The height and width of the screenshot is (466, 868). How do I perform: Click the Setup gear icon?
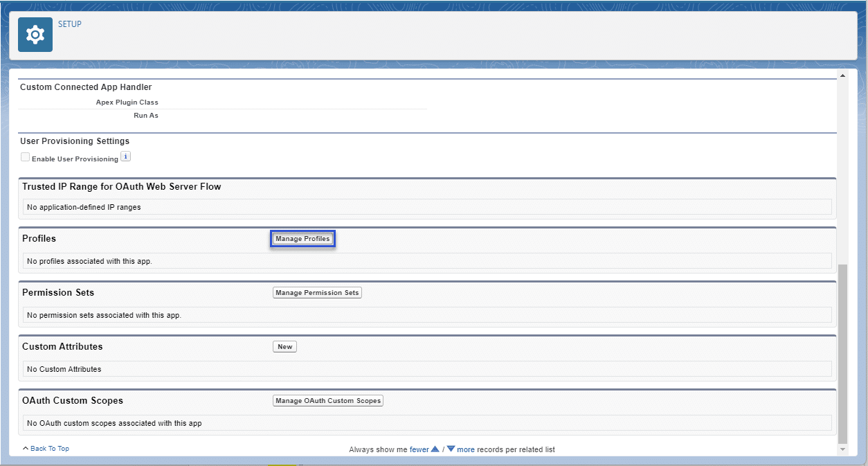coord(35,33)
